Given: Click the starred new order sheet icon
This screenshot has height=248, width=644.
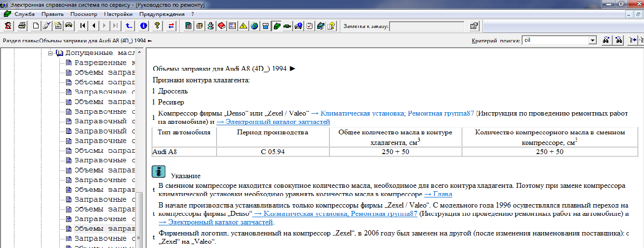Looking at the screenshot, I should click(58, 26).
